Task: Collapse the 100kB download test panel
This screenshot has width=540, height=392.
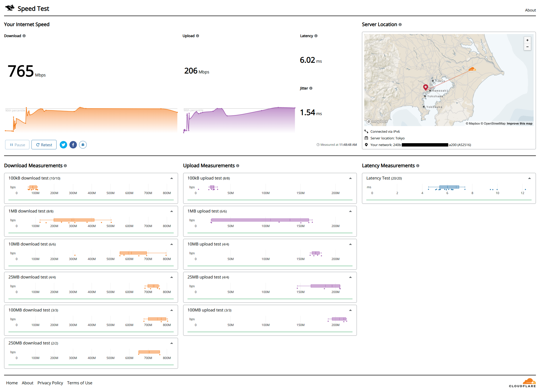Action: coord(172,178)
